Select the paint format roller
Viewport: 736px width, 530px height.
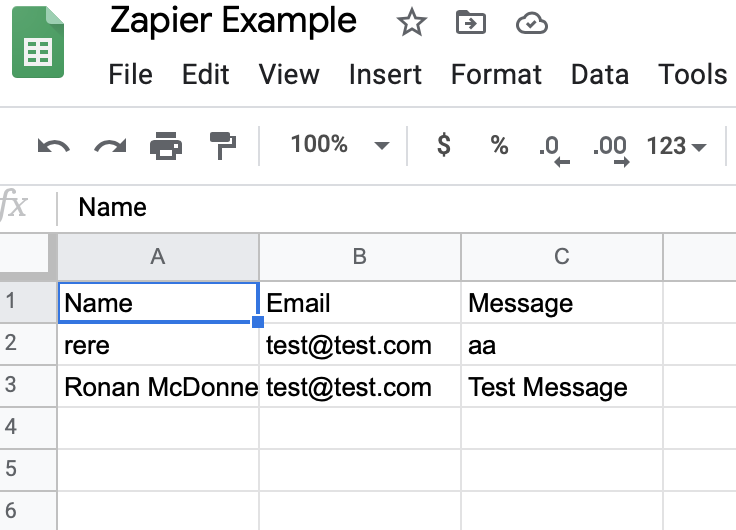pyautogui.click(x=221, y=146)
